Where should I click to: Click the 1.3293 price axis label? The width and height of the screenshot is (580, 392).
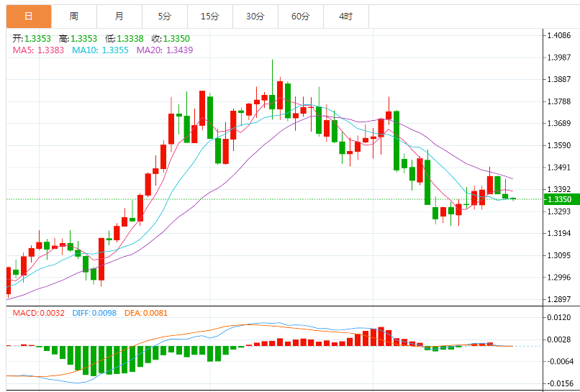click(x=559, y=211)
